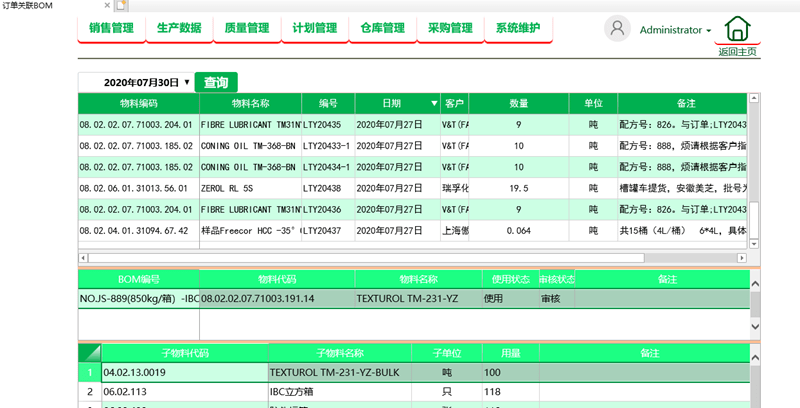Sort by 物料编码 column header
The image size is (800, 408).
point(139,104)
